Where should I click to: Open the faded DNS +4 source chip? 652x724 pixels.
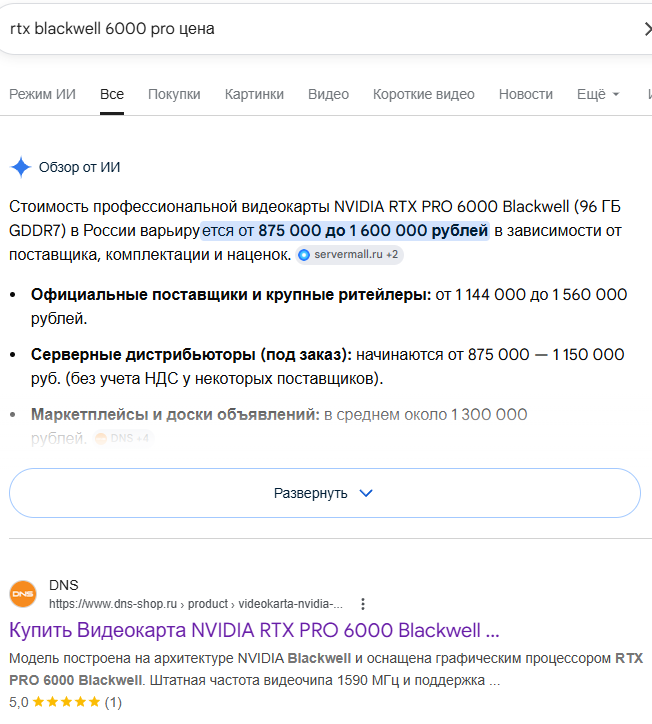tap(123, 438)
